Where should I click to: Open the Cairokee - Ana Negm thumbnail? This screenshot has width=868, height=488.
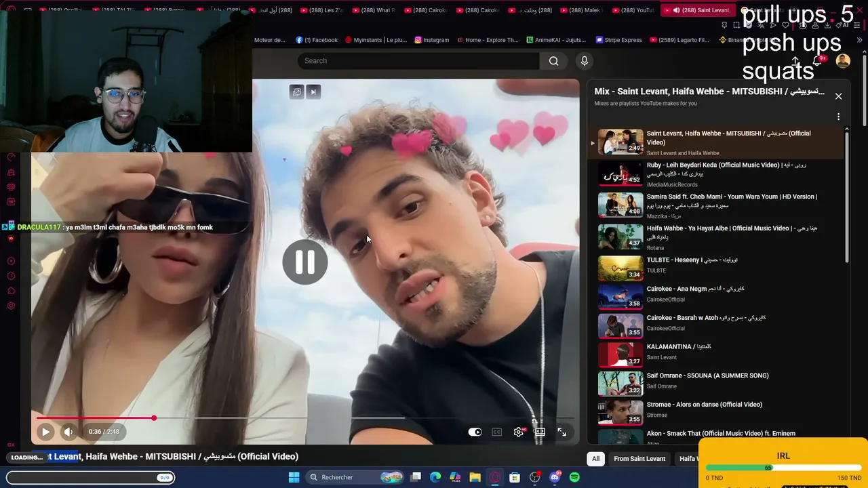620,296
